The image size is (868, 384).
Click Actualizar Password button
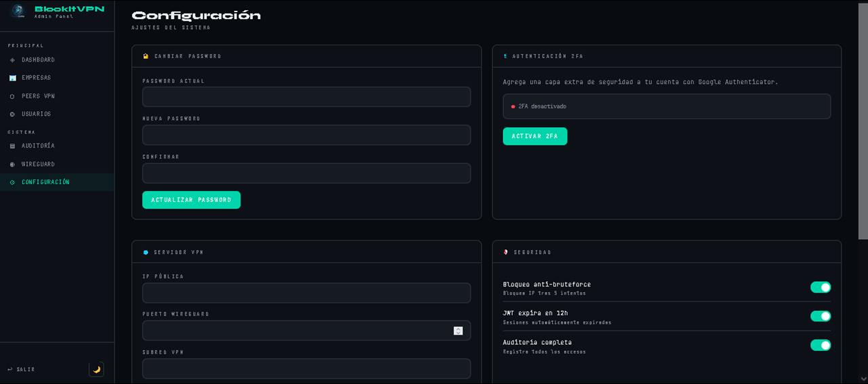191,200
